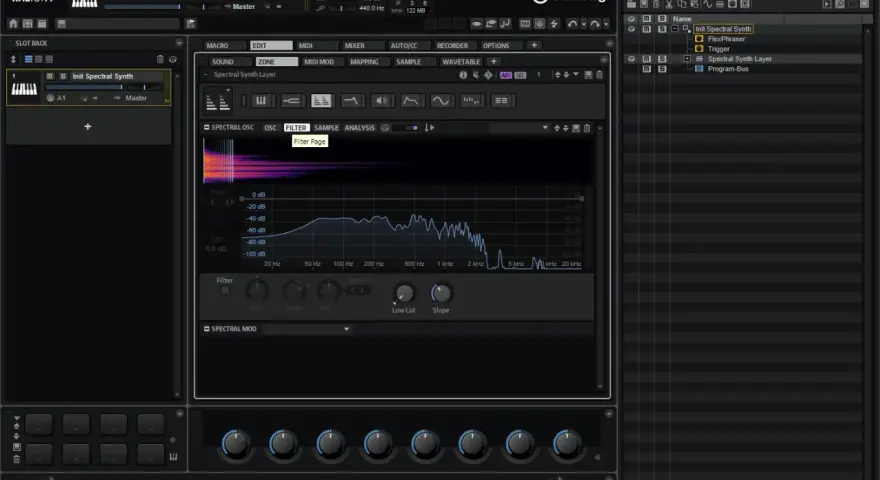
Task: Click trash icon in Spectral Synth Layer header
Action: tap(599, 75)
